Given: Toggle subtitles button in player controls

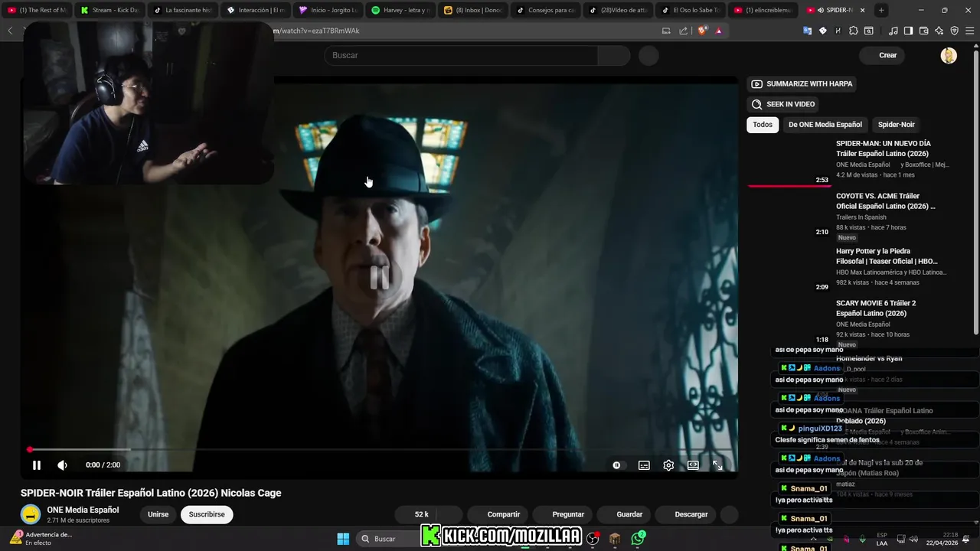Looking at the screenshot, I should coord(644,465).
